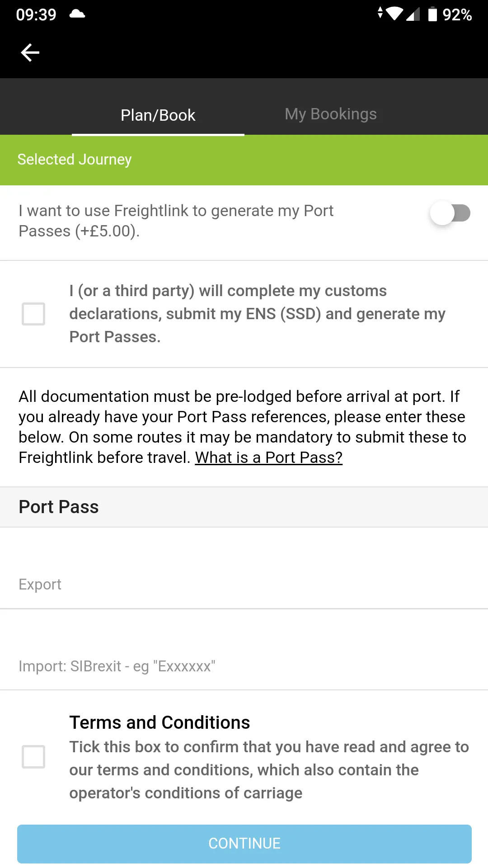488x868 pixels.
Task: Tap the CONTINUE button
Action: point(244,844)
